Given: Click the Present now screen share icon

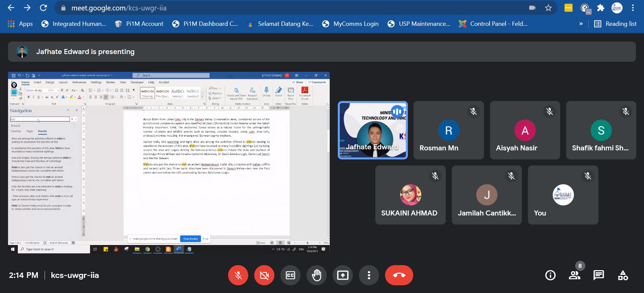Looking at the screenshot, I should 342,275.
